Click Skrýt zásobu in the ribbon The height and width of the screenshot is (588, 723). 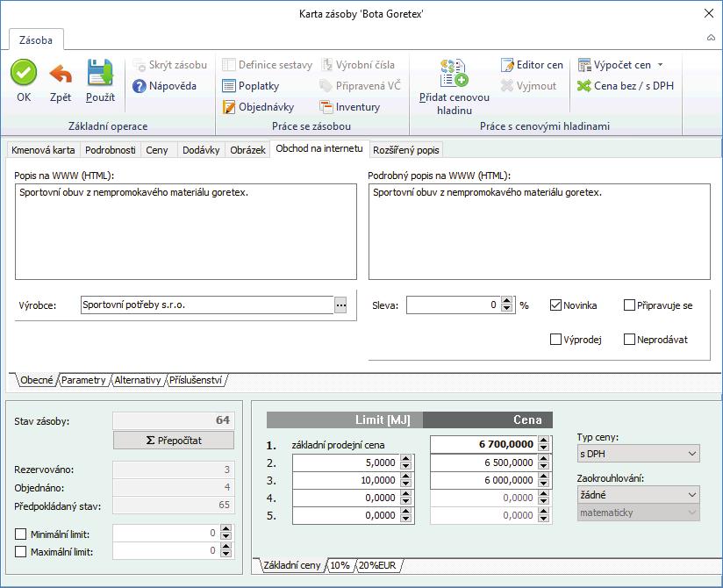[169, 65]
